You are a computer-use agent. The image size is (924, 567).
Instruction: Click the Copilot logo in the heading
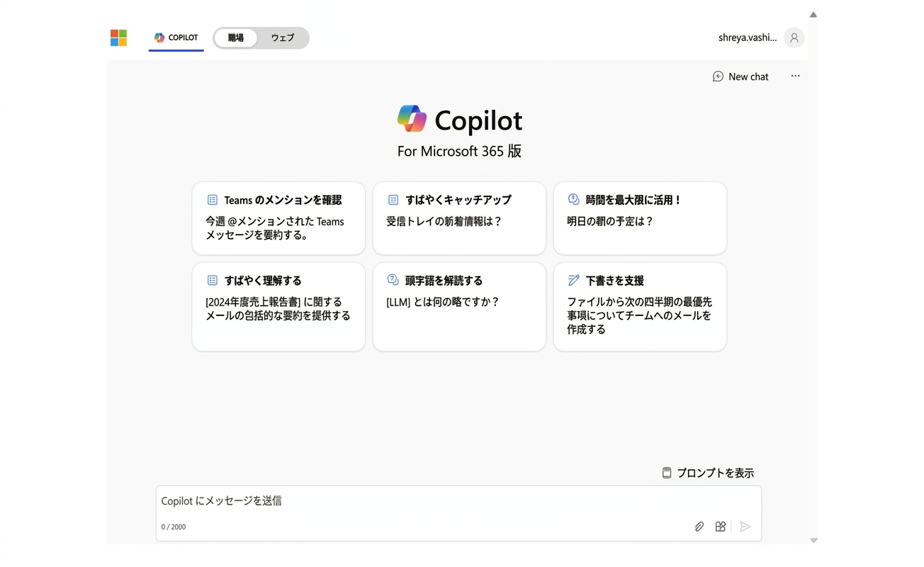[x=412, y=119]
